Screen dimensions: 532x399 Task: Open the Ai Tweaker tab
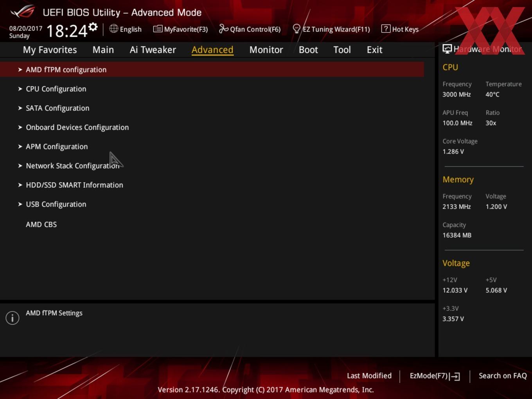tap(153, 50)
